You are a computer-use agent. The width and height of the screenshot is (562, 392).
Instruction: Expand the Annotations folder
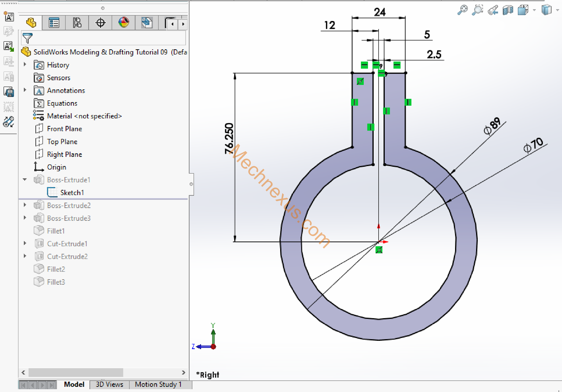25,90
